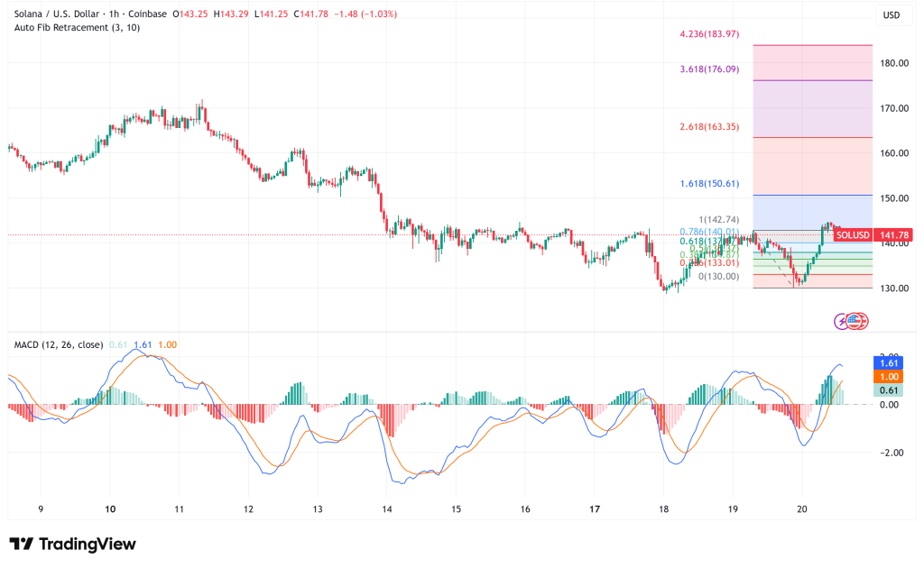Image resolution: width=924 pixels, height=568 pixels.
Task: Click the TradingView logo at bottom left
Action: (x=72, y=545)
